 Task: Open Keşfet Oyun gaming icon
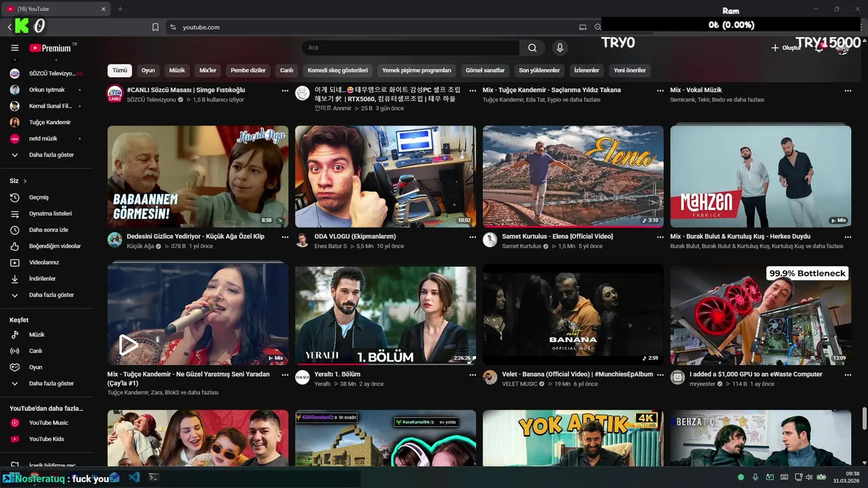coord(14,367)
